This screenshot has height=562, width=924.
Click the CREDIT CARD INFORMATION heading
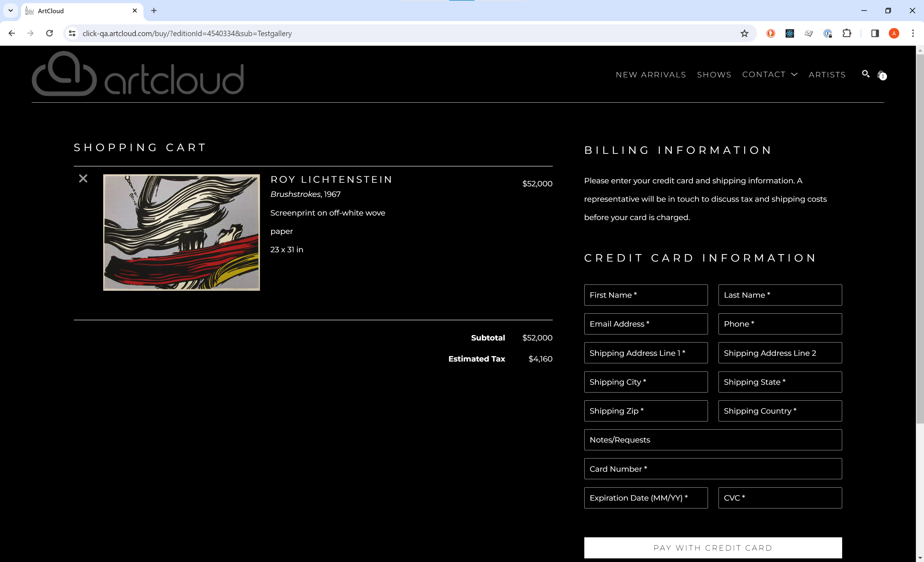pyautogui.click(x=700, y=258)
